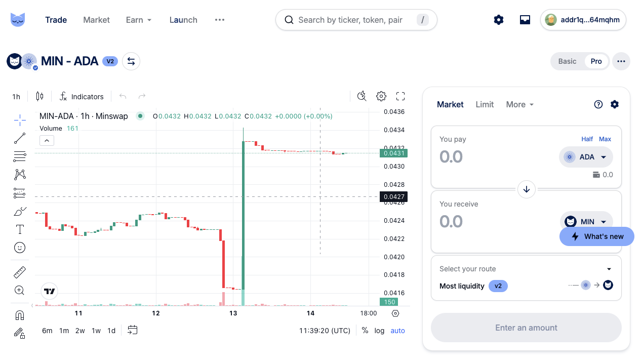Open the MIN receive token selector
This screenshot has width=642, height=364.
click(x=586, y=222)
